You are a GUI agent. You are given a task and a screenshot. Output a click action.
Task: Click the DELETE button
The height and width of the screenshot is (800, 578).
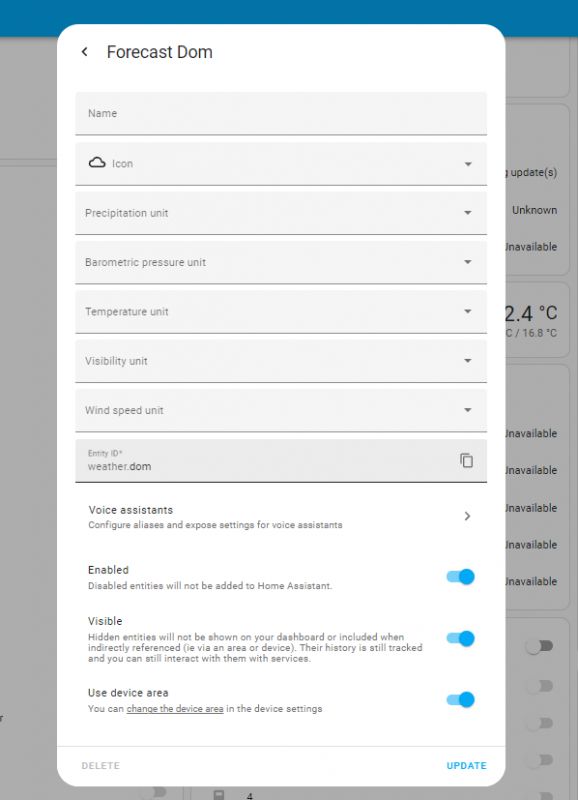[98, 765]
